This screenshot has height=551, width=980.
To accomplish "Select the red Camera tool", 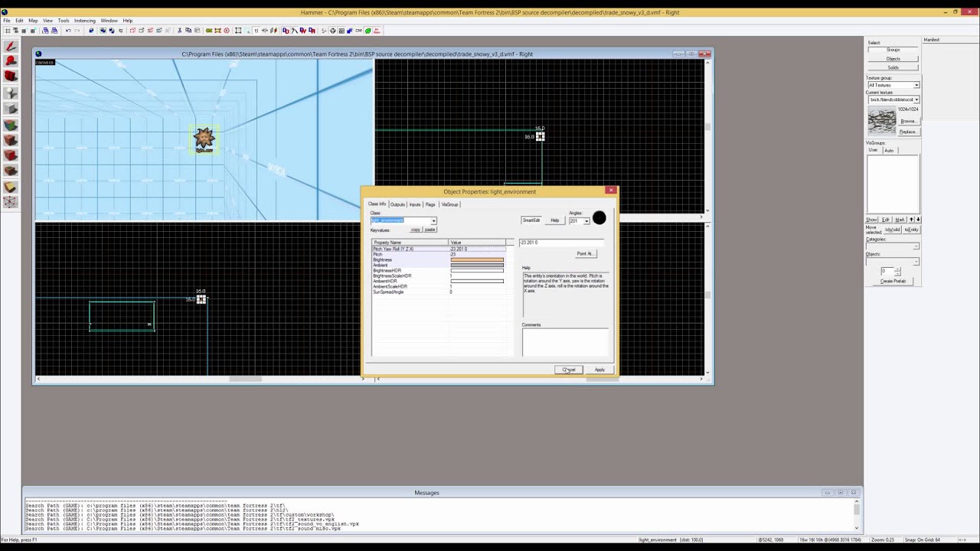I will (11, 77).
